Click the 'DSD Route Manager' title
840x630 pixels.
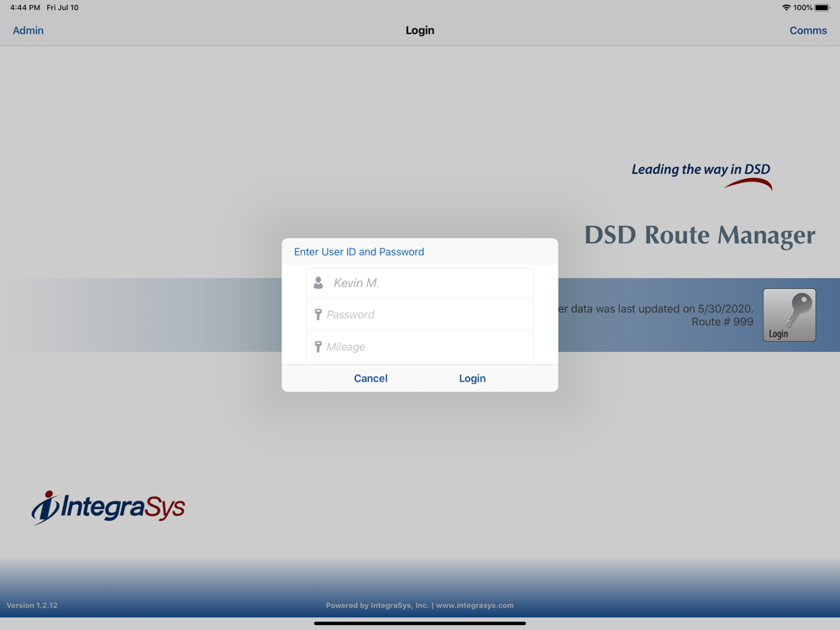click(x=700, y=235)
